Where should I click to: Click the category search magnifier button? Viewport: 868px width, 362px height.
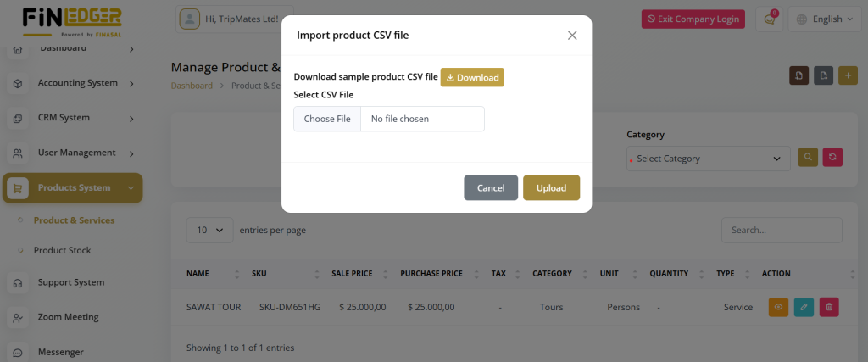coord(808,158)
